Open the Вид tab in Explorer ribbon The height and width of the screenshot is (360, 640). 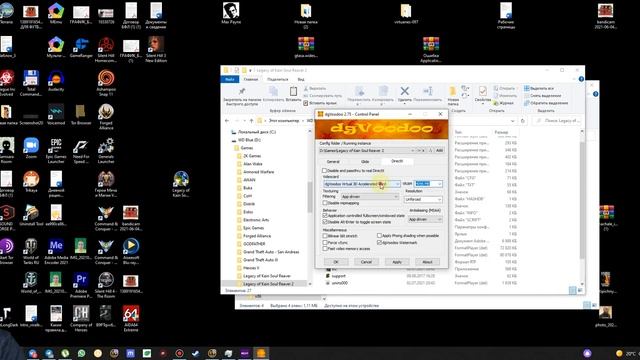pyautogui.click(x=301, y=79)
